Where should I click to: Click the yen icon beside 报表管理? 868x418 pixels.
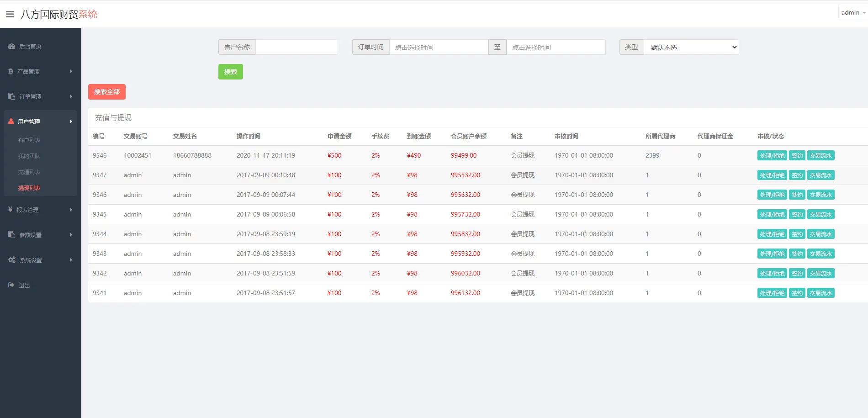[10, 210]
